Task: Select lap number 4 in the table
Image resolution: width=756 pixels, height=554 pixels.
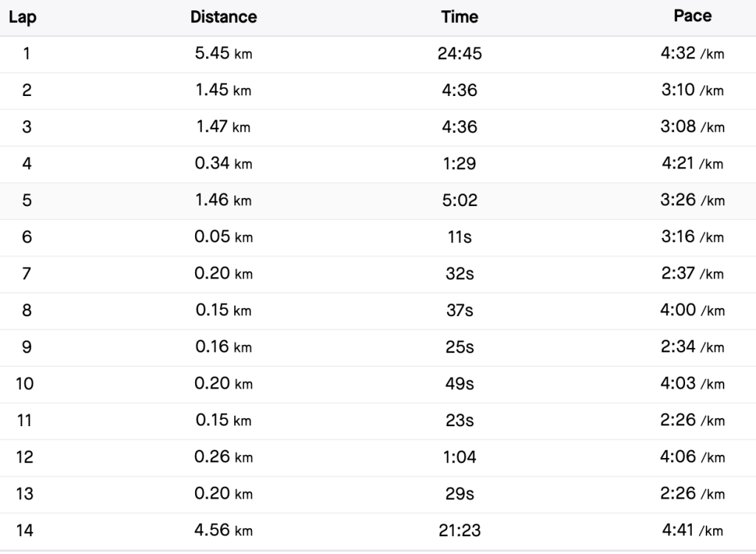Action: pos(27,164)
